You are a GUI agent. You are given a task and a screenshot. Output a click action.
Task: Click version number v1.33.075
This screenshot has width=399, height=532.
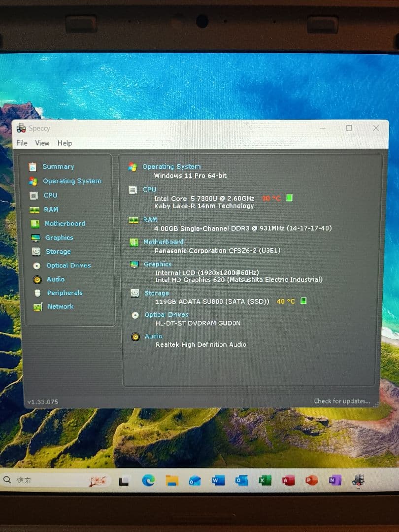click(x=43, y=402)
